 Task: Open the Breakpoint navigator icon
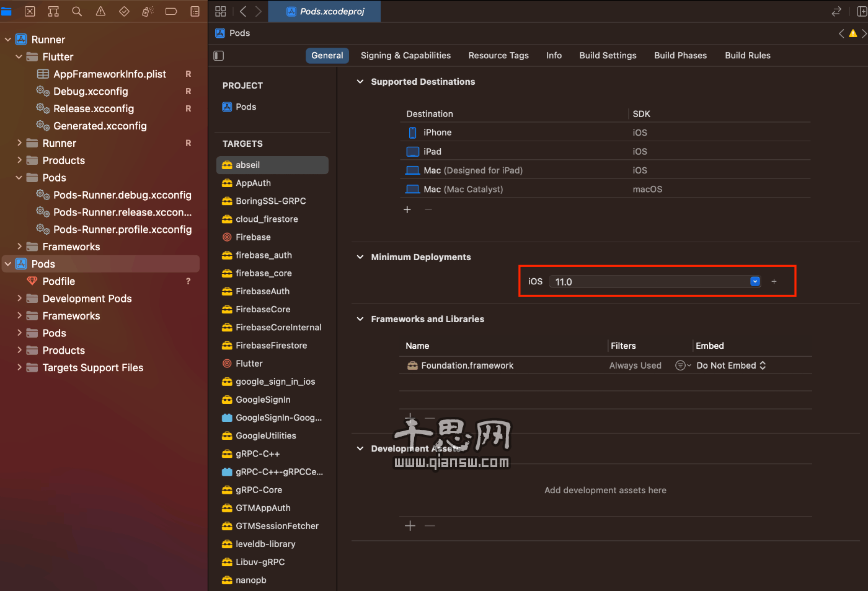click(x=171, y=11)
